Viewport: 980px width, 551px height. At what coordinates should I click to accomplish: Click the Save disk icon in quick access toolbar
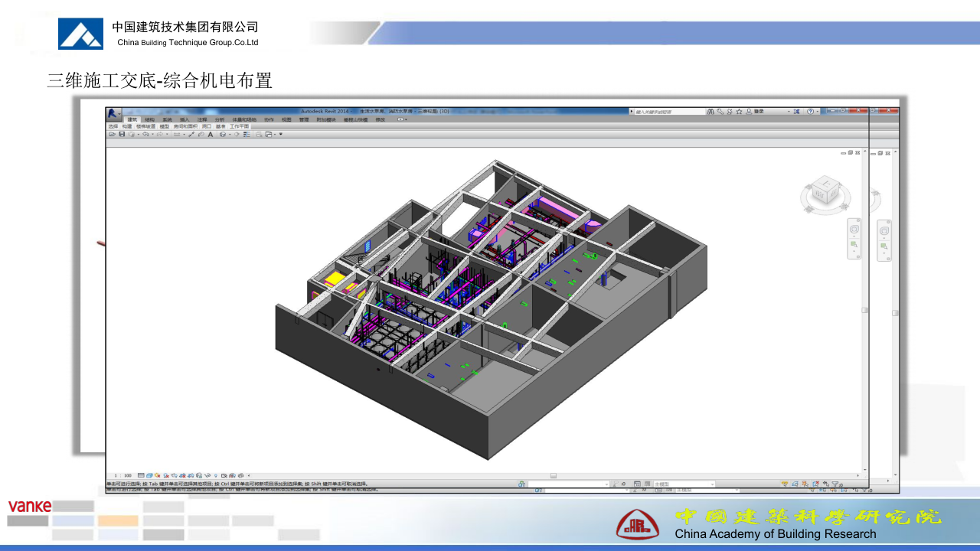[x=122, y=134]
